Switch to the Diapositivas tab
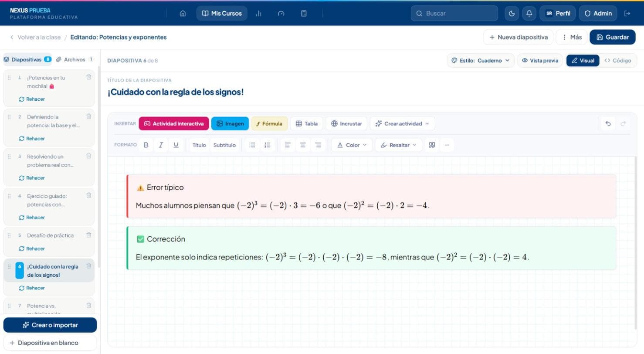 [x=27, y=60]
